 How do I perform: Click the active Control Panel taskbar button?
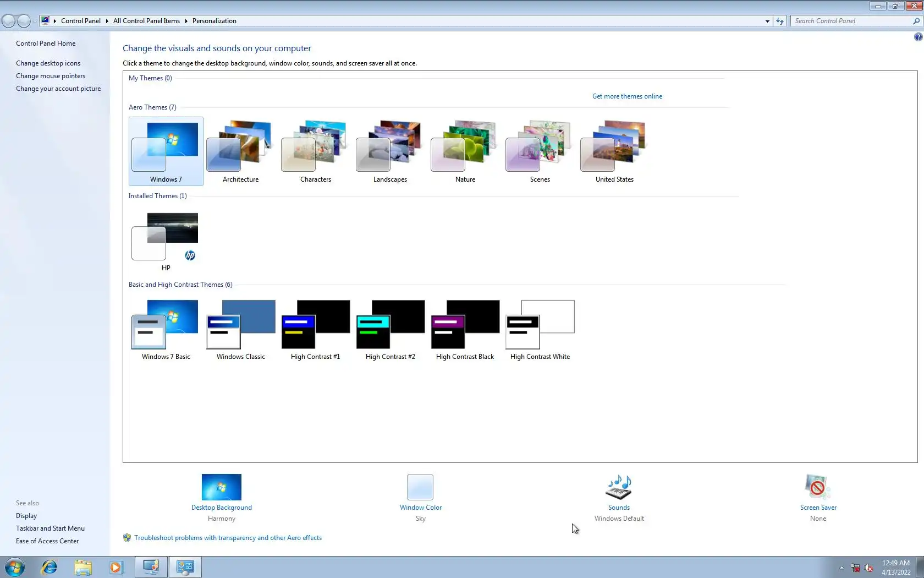(x=185, y=567)
